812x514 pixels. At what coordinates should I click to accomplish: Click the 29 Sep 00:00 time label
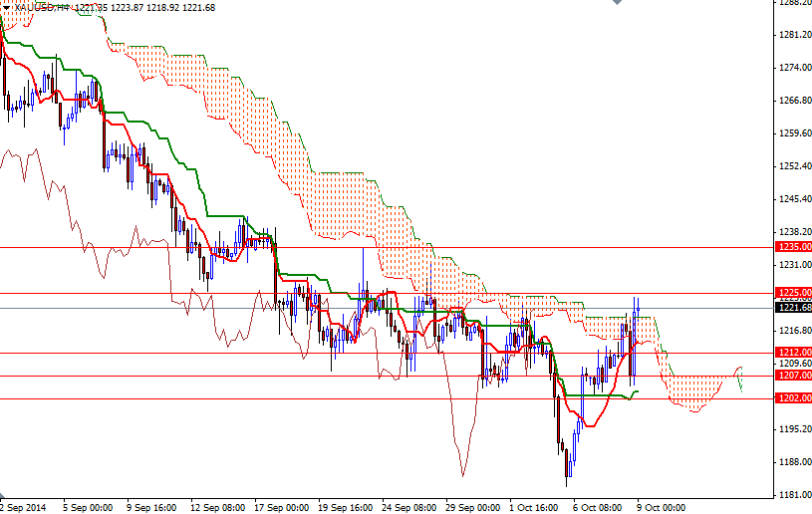point(473,506)
